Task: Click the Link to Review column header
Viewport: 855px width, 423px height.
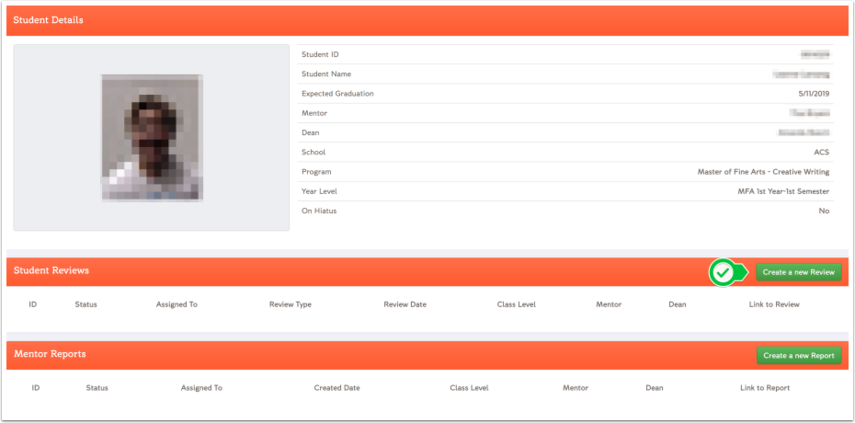Action: [774, 304]
